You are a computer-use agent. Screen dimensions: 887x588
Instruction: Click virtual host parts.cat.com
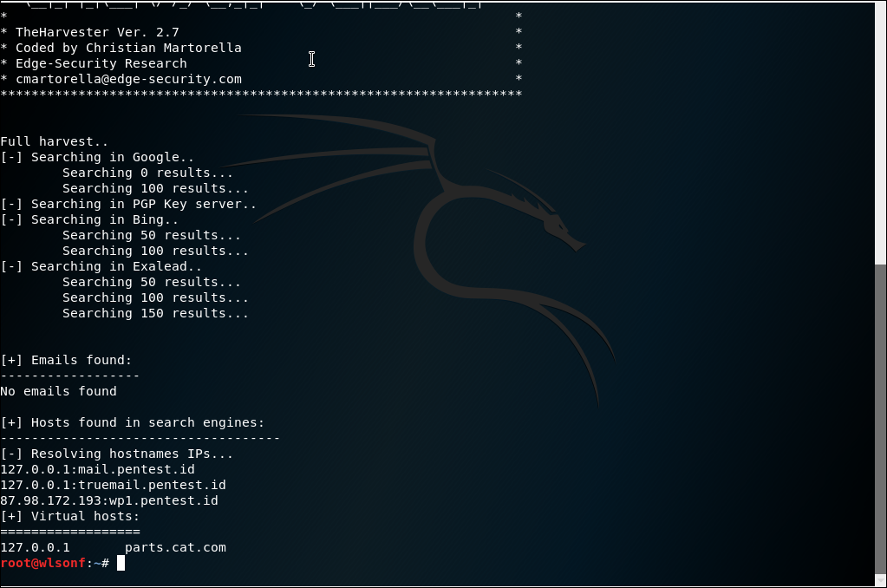click(x=175, y=548)
